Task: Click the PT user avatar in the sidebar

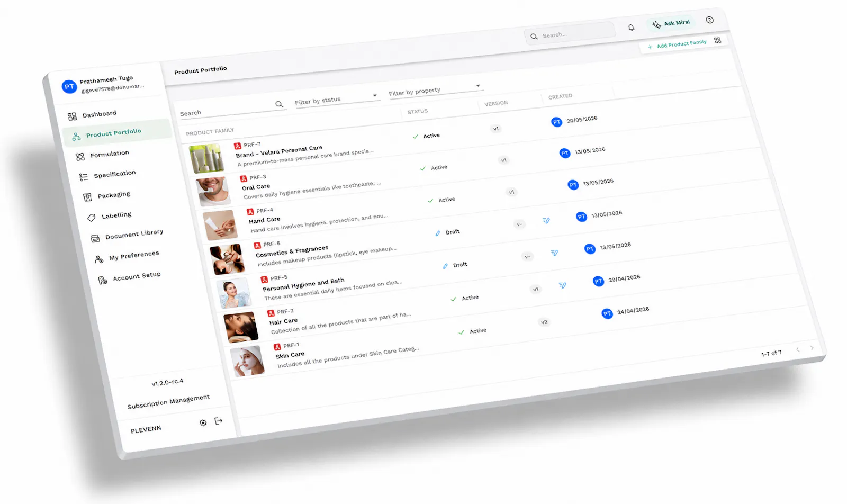Action: (x=69, y=87)
